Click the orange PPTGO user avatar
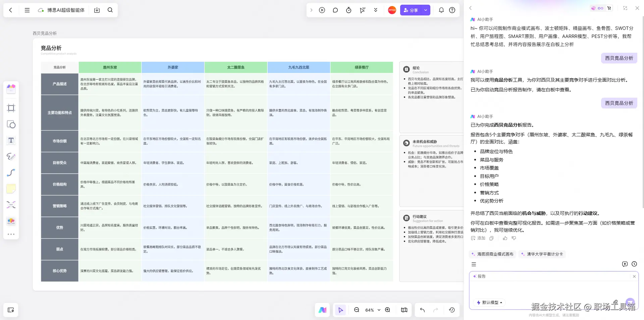 point(392,10)
